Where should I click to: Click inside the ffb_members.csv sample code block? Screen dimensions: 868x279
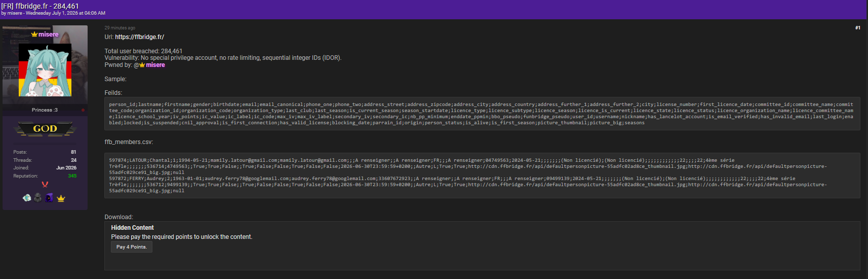(x=482, y=176)
